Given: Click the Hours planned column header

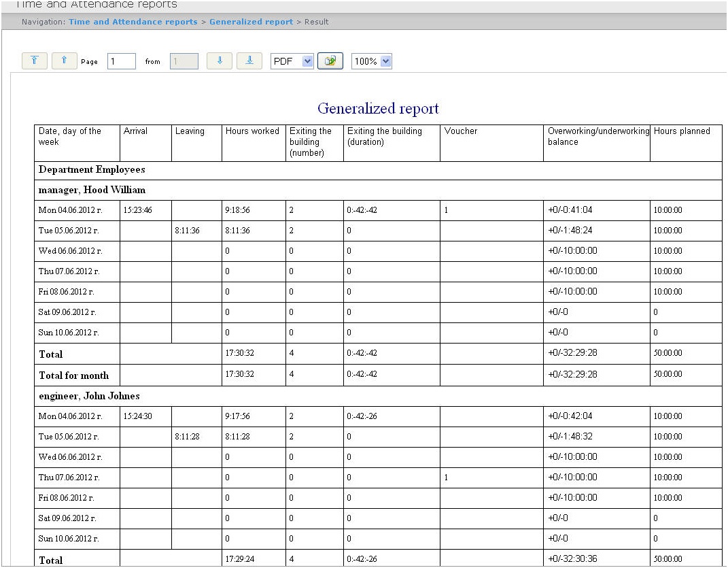Looking at the screenshot, I should [x=682, y=131].
